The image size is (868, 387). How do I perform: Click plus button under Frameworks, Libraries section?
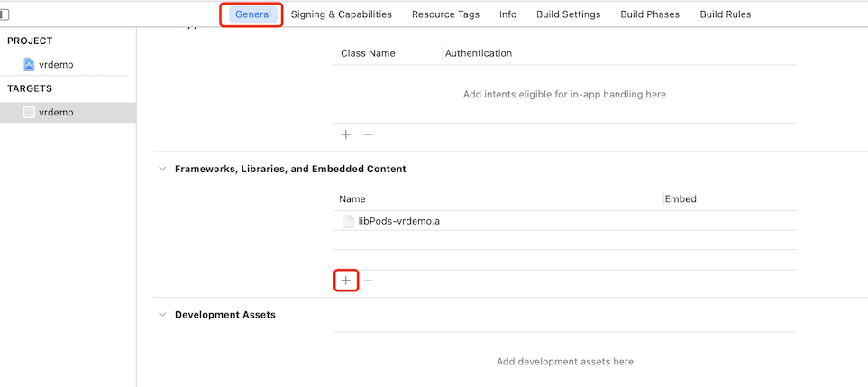[346, 281]
